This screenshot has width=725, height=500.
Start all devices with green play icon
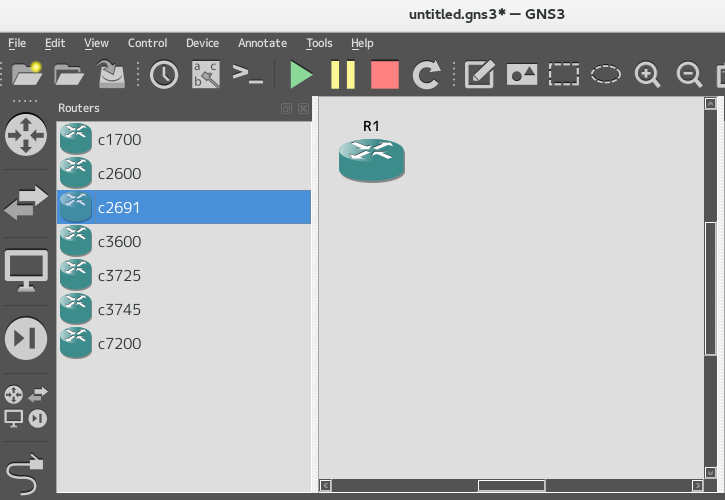click(300, 75)
